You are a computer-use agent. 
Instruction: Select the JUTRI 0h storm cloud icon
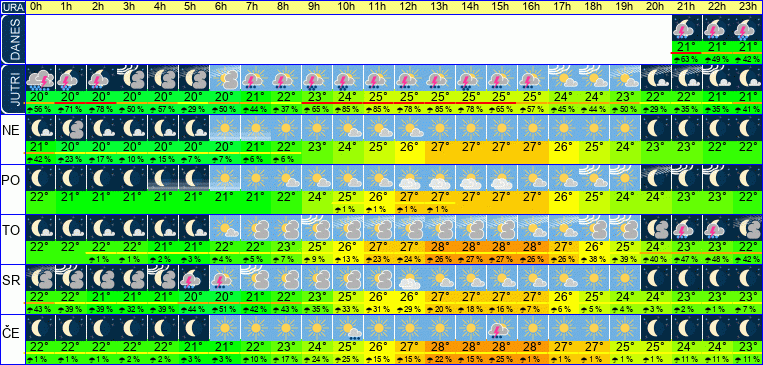(40, 78)
